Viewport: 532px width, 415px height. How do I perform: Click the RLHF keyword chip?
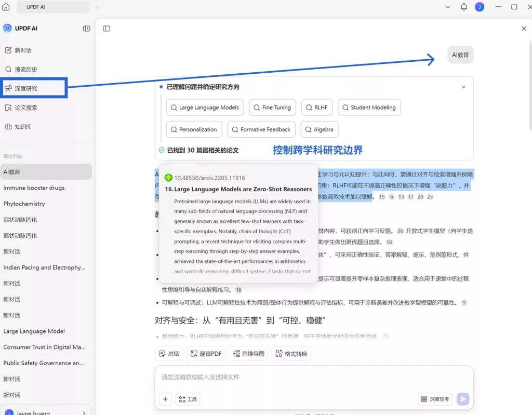[x=317, y=107]
